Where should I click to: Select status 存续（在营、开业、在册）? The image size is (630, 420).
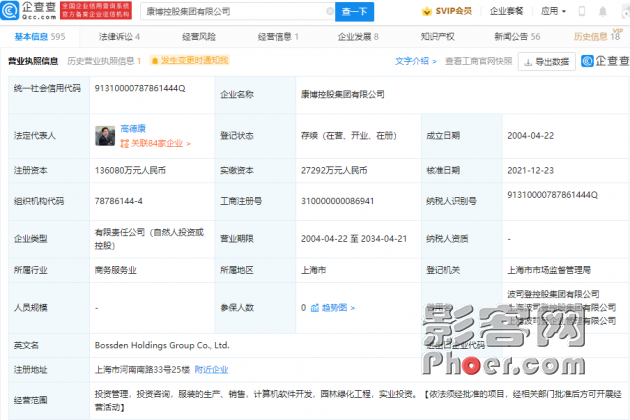(349, 136)
